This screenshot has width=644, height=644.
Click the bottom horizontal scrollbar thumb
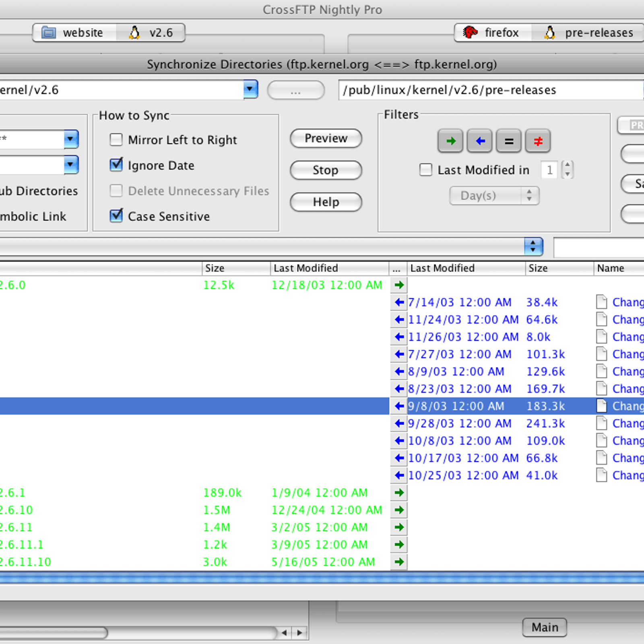tap(54, 633)
